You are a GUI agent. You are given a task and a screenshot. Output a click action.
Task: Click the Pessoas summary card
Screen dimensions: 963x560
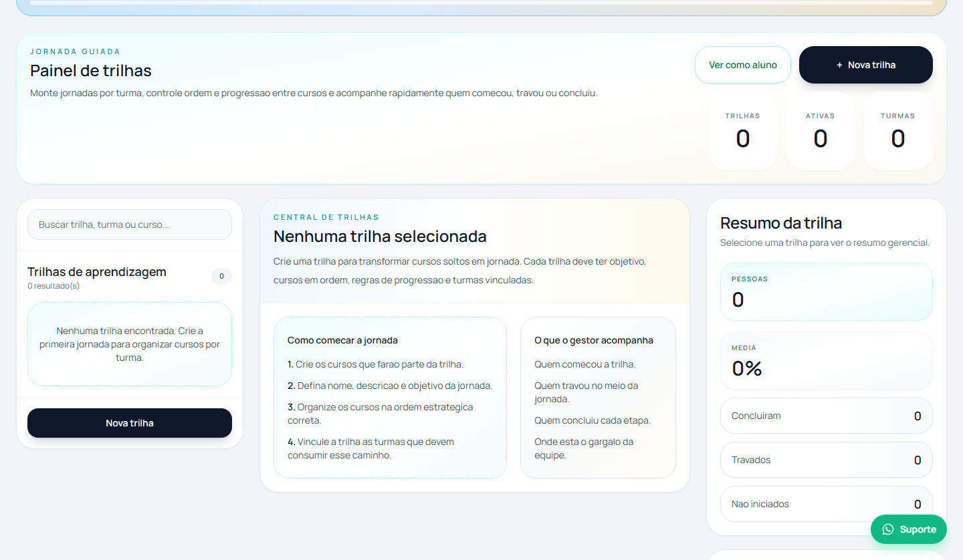click(x=827, y=292)
